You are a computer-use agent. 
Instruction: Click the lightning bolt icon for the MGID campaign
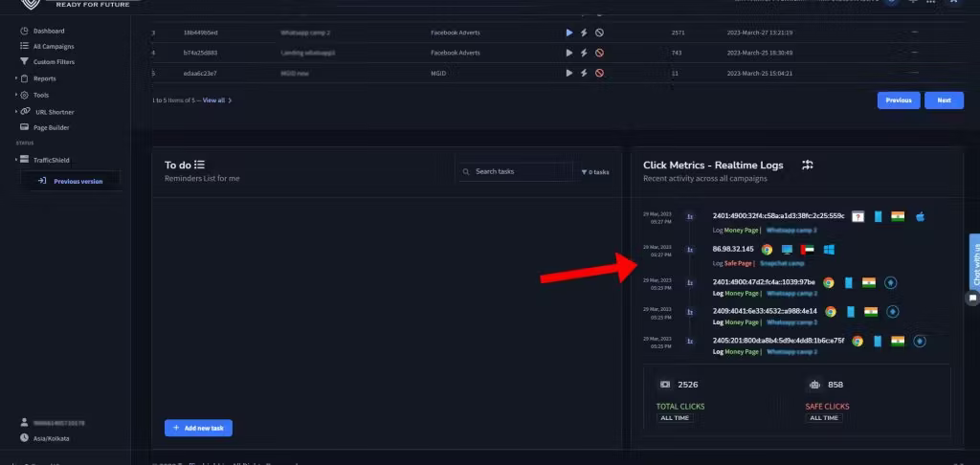(584, 73)
